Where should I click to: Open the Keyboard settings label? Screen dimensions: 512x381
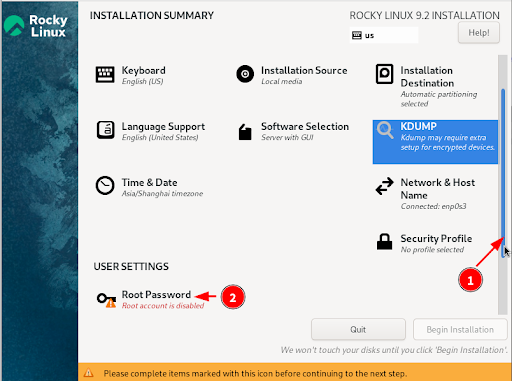click(x=143, y=70)
